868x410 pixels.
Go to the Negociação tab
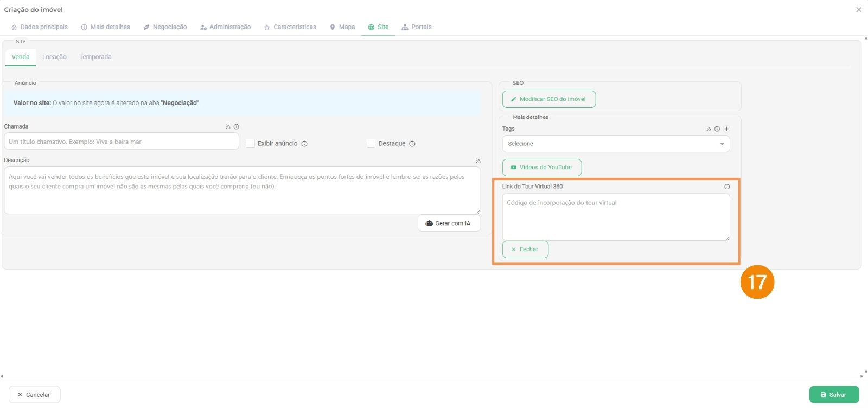tap(165, 27)
